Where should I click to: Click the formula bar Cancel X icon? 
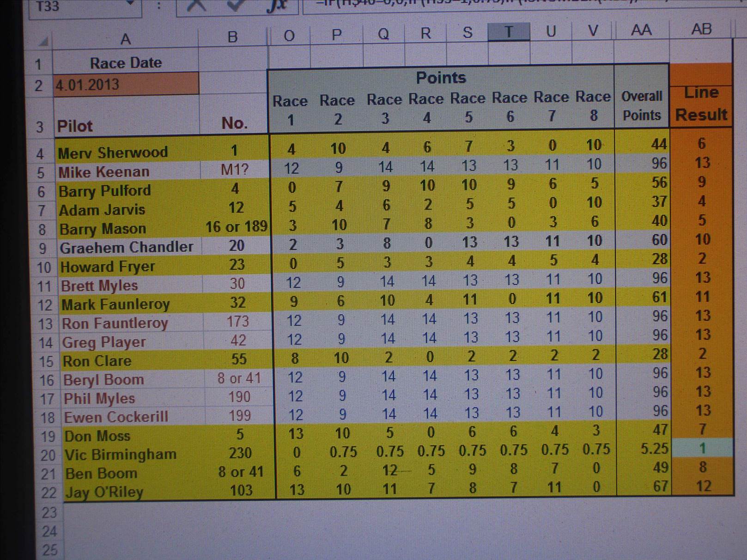click(x=198, y=6)
